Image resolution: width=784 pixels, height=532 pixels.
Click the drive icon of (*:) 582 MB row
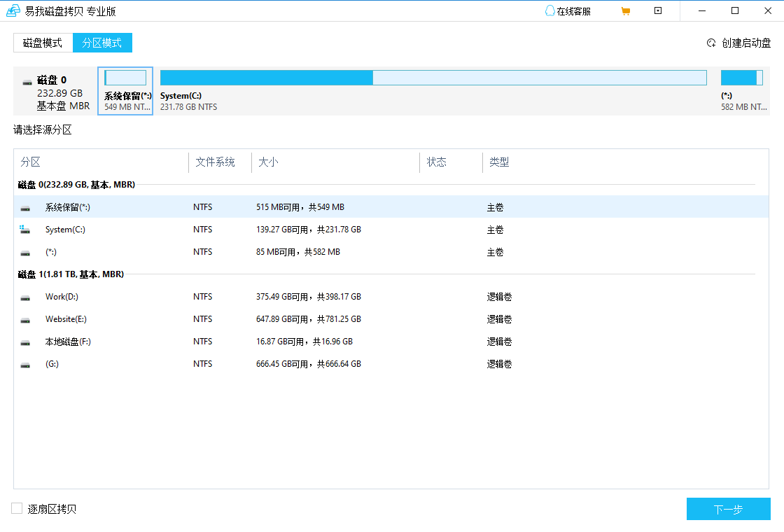pyautogui.click(x=25, y=253)
